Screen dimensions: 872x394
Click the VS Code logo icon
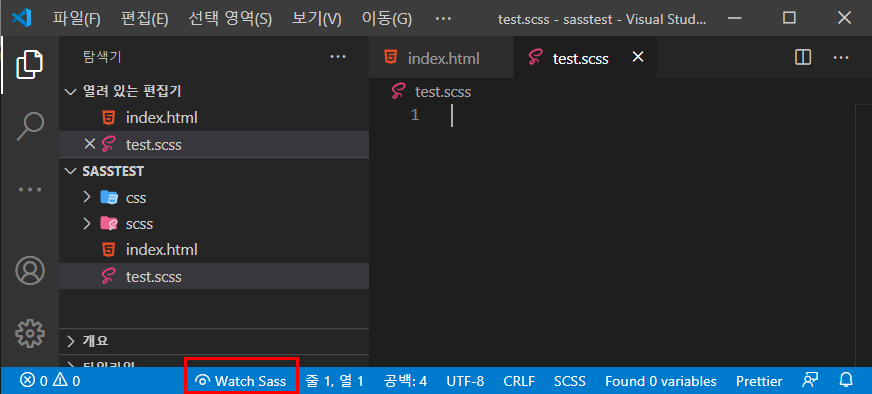coord(22,18)
